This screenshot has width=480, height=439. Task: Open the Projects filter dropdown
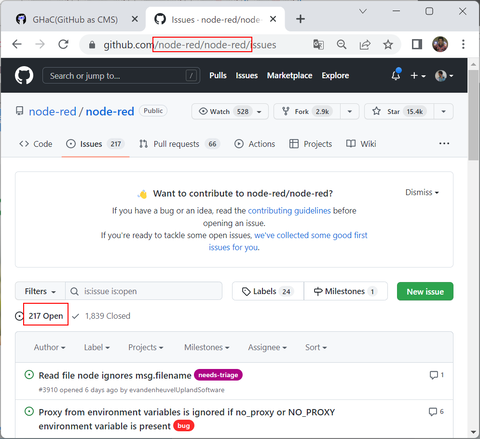click(146, 347)
